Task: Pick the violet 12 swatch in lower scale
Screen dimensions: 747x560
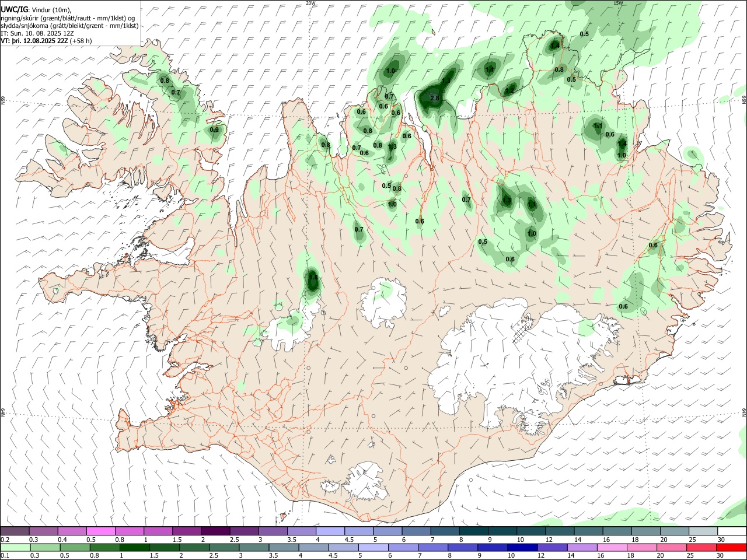Action: point(551,548)
